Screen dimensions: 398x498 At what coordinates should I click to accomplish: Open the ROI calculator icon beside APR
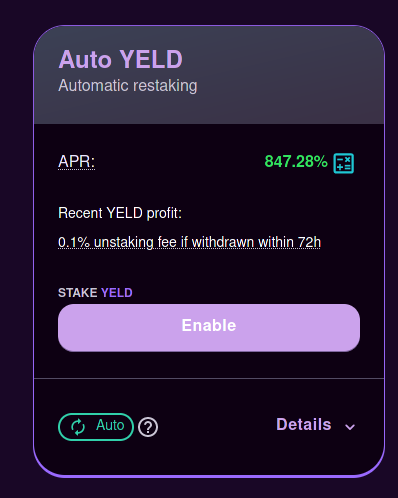click(343, 163)
